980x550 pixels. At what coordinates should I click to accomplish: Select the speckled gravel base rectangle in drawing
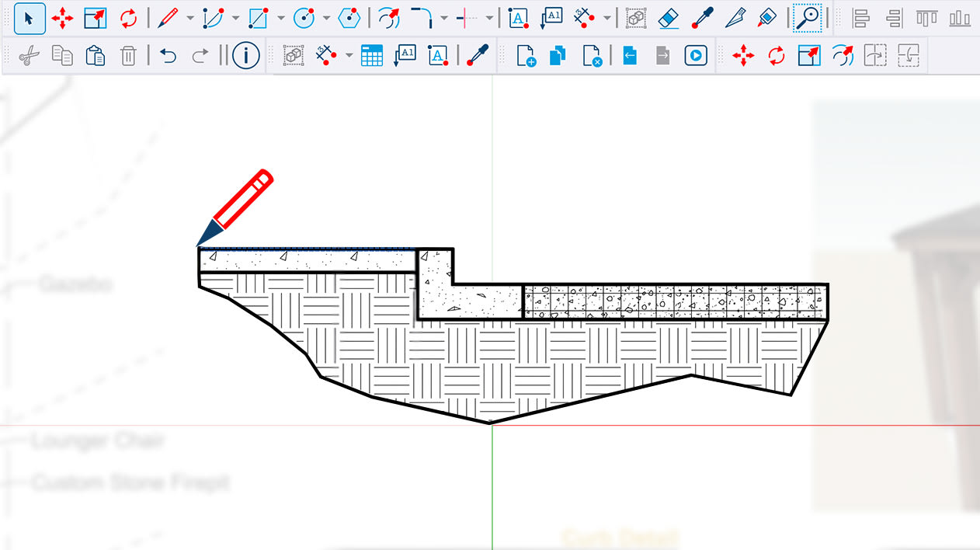coord(675,302)
